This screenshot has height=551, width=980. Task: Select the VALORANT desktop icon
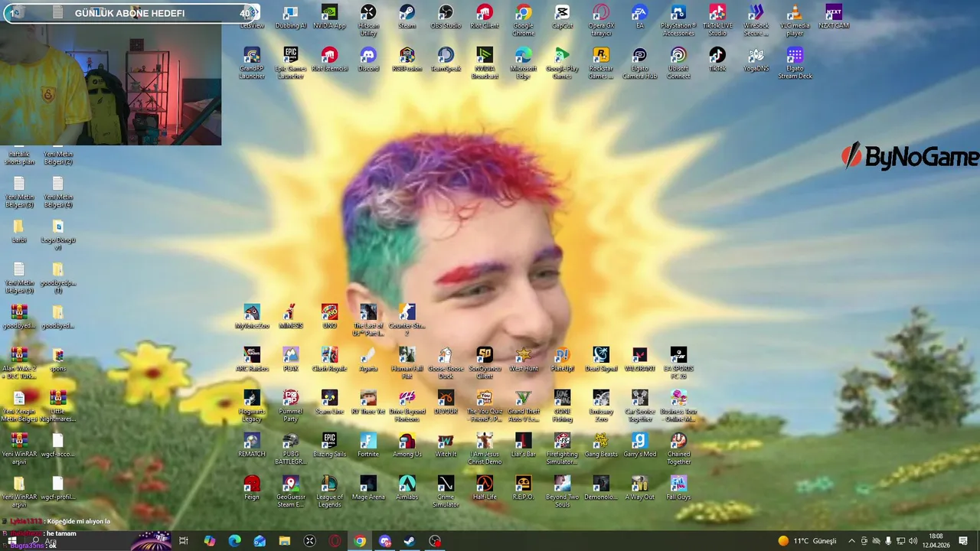pos(639,360)
